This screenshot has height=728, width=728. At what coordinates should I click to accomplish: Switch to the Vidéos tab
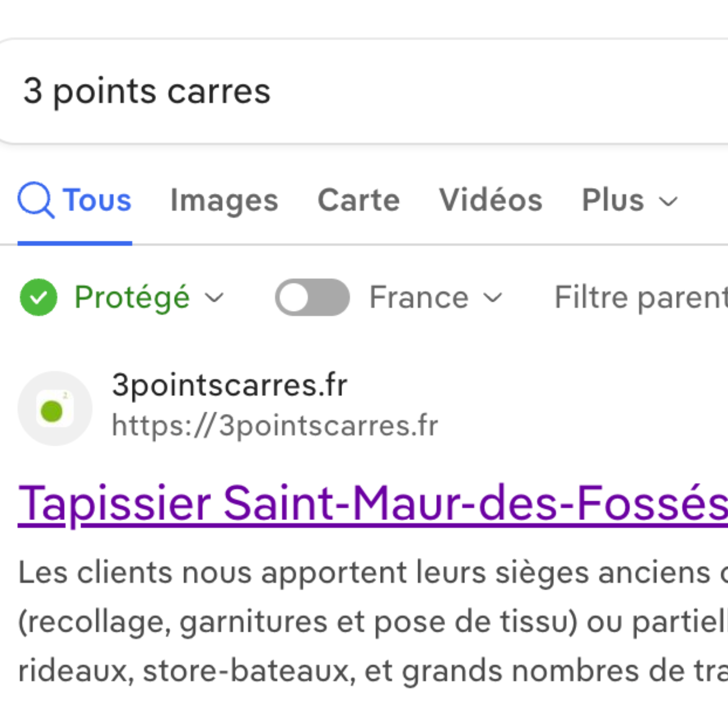coord(490,200)
